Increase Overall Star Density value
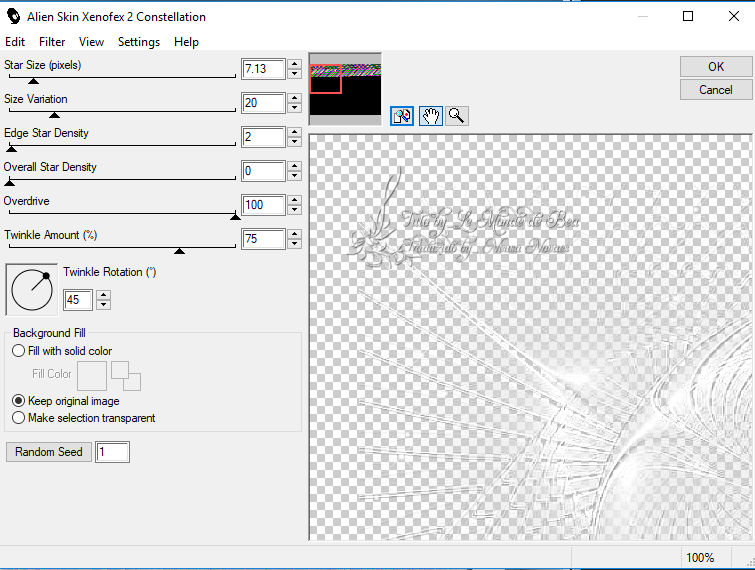 pyautogui.click(x=295, y=166)
